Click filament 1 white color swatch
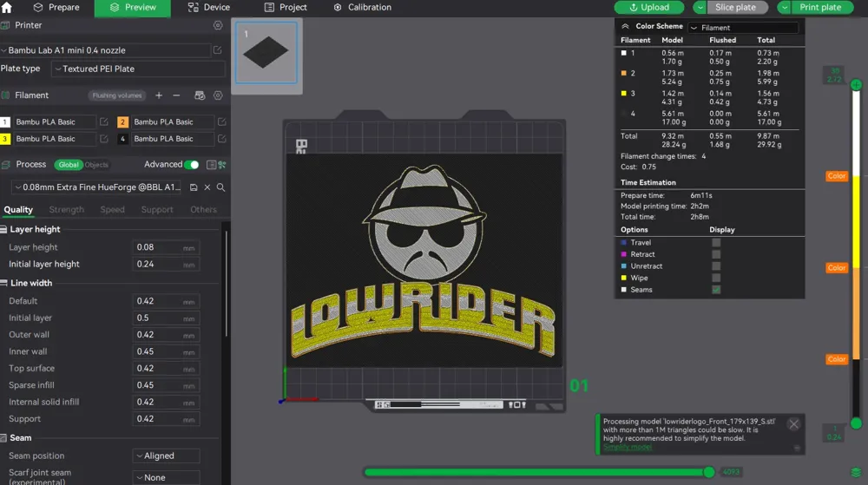Viewport: 868px width, 485px height. pyautogui.click(x=5, y=122)
